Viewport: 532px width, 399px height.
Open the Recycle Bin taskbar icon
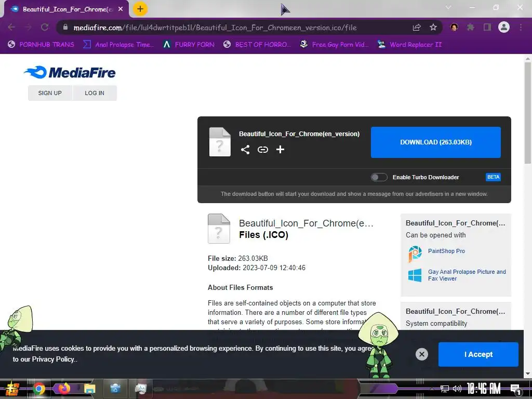[x=115, y=388]
